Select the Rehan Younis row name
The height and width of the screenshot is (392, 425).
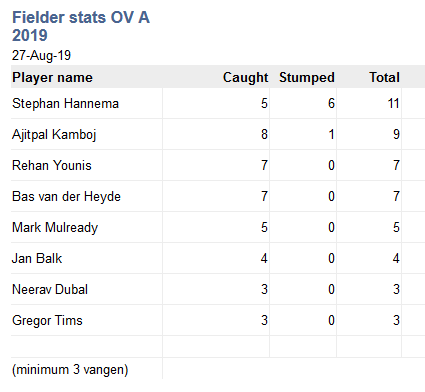[52, 165]
